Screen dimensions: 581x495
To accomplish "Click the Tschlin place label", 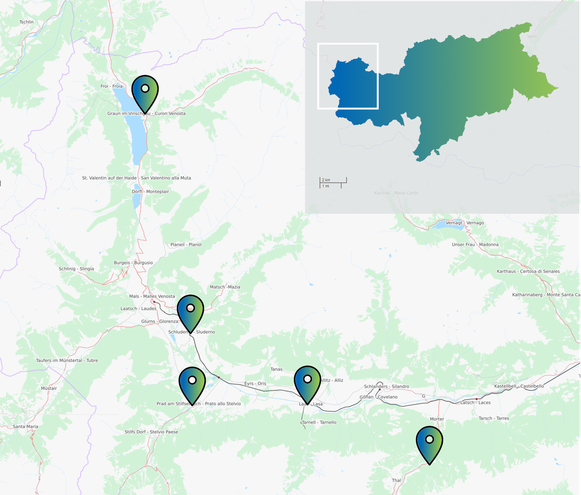I will pos(27,22).
